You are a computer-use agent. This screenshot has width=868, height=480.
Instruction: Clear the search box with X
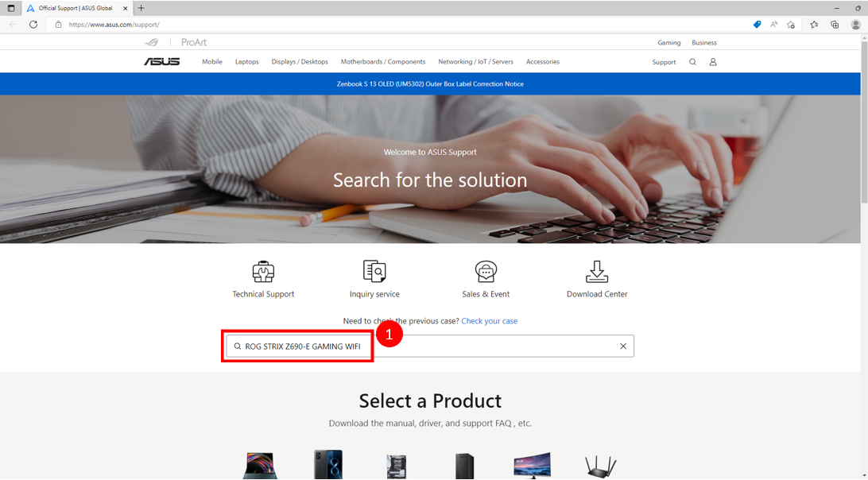pos(623,346)
